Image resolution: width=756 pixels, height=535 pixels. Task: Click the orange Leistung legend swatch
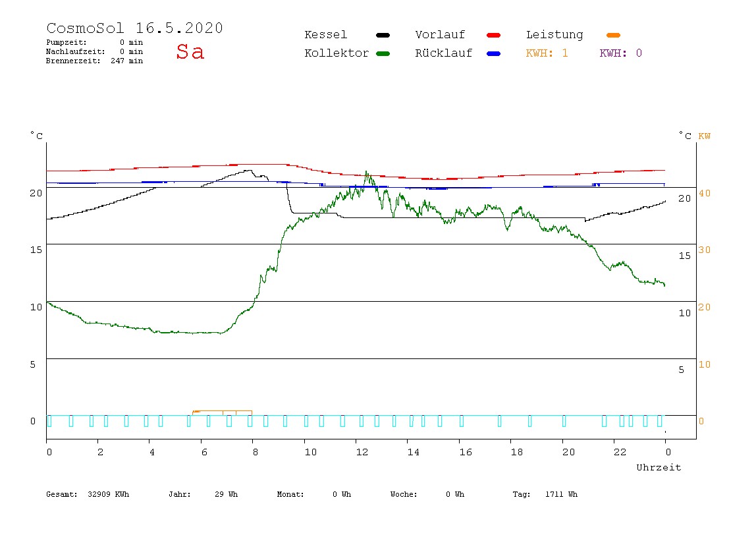click(613, 35)
